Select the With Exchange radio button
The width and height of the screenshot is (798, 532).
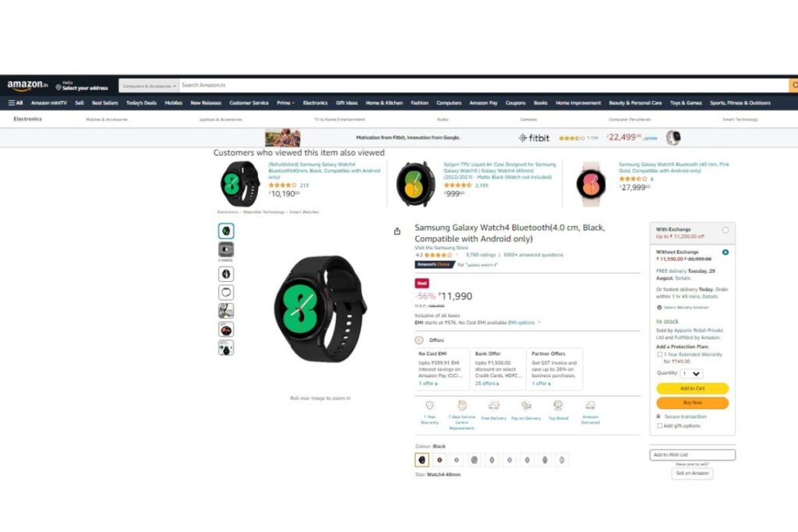pos(726,230)
